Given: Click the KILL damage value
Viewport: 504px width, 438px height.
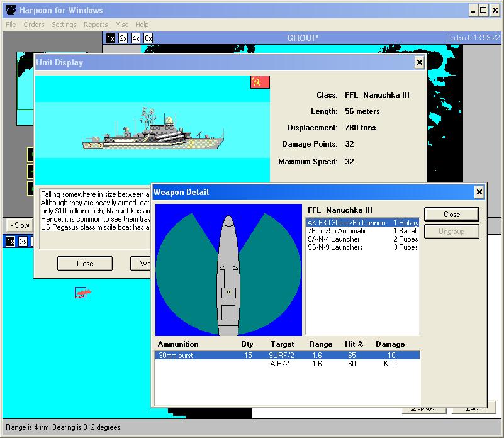Looking at the screenshot, I should pos(391,364).
